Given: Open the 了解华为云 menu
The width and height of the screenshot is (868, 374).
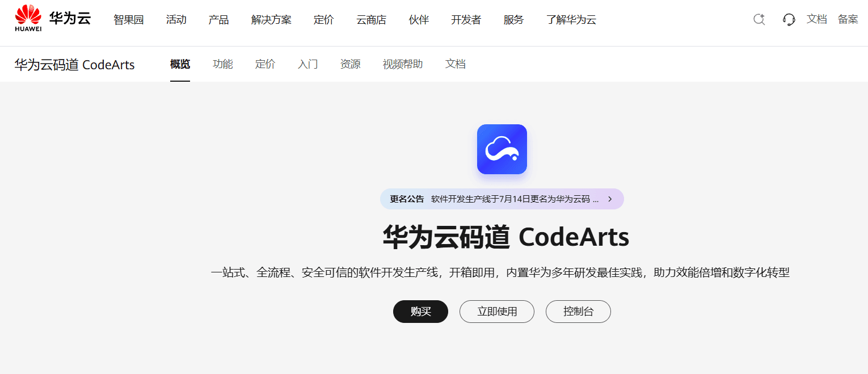Looking at the screenshot, I should click(x=571, y=20).
